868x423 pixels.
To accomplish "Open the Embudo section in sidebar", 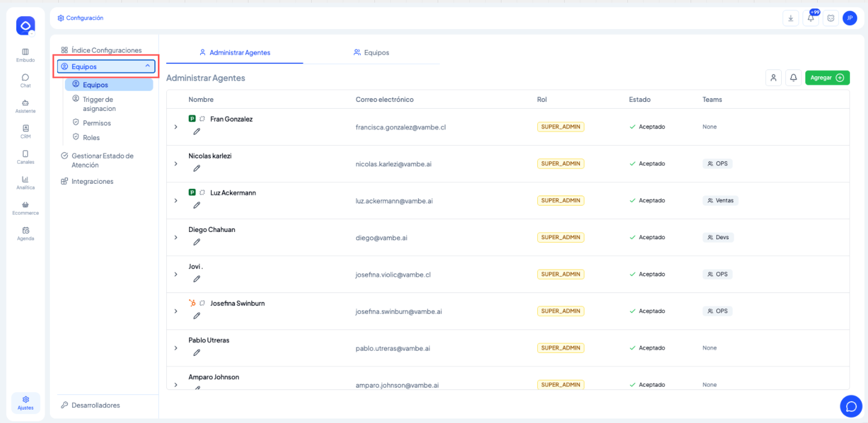I will pos(25,55).
